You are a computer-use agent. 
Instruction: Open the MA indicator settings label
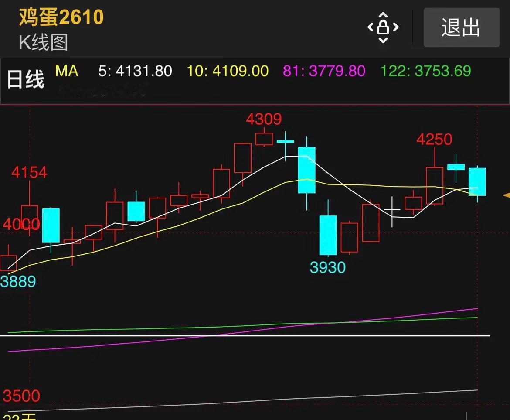click(x=67, y=71)
